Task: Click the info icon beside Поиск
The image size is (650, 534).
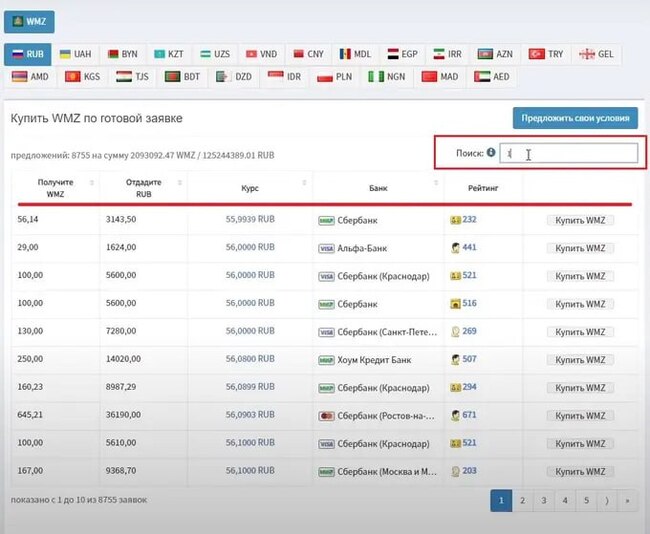Action: (x=491, y=153)
